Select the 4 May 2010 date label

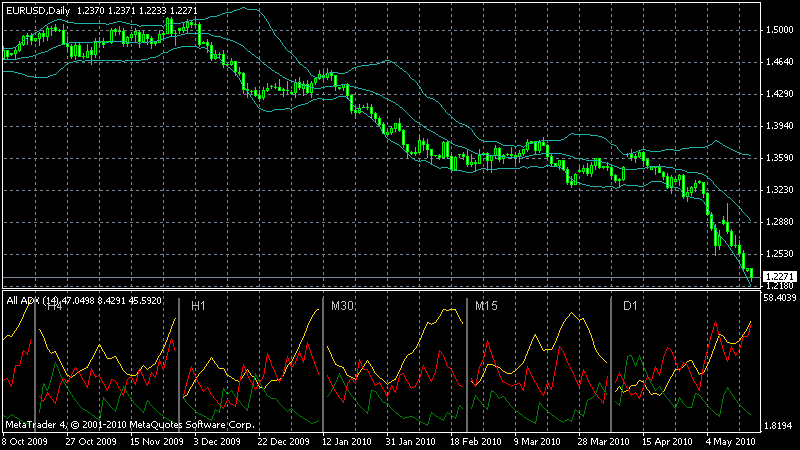[730, 442]
